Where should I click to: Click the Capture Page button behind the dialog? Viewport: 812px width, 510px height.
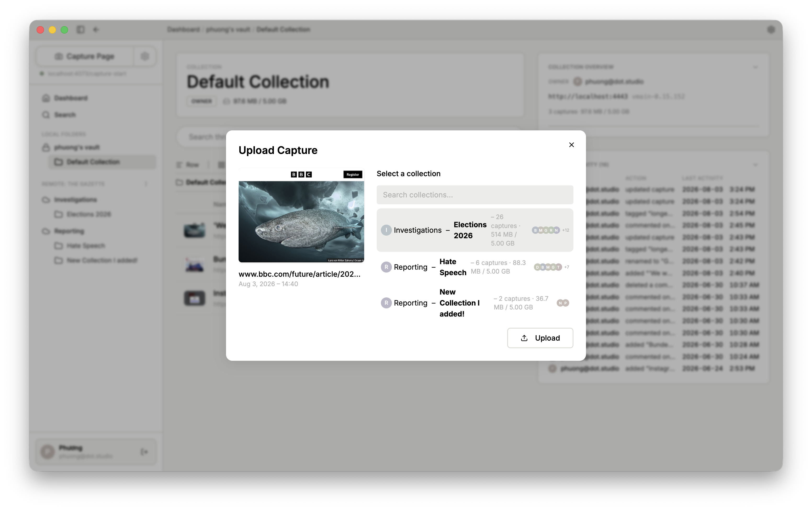coord(85,56)
